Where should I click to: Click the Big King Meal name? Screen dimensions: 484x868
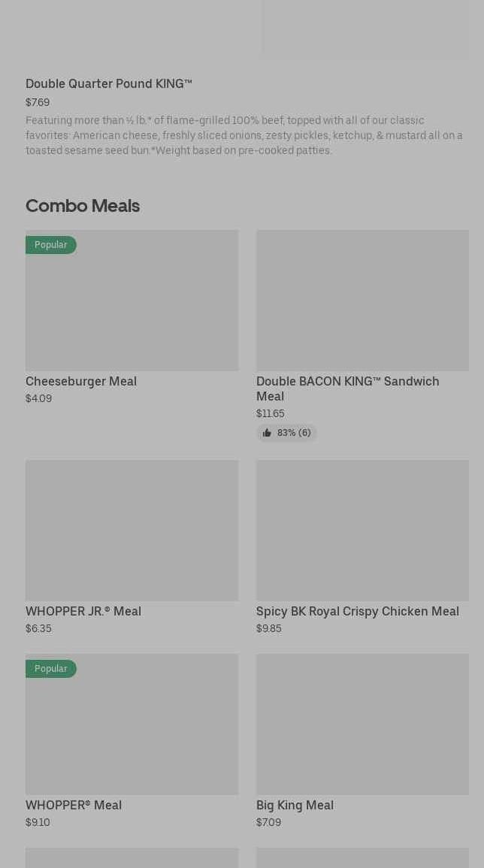tap(295, 805)
